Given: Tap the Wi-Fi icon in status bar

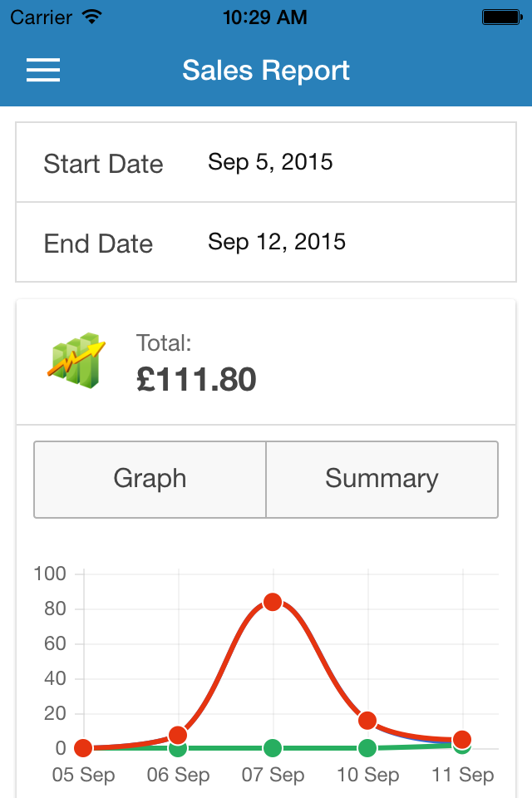Looking at the screenshot, I should click(x=92, y=17).
